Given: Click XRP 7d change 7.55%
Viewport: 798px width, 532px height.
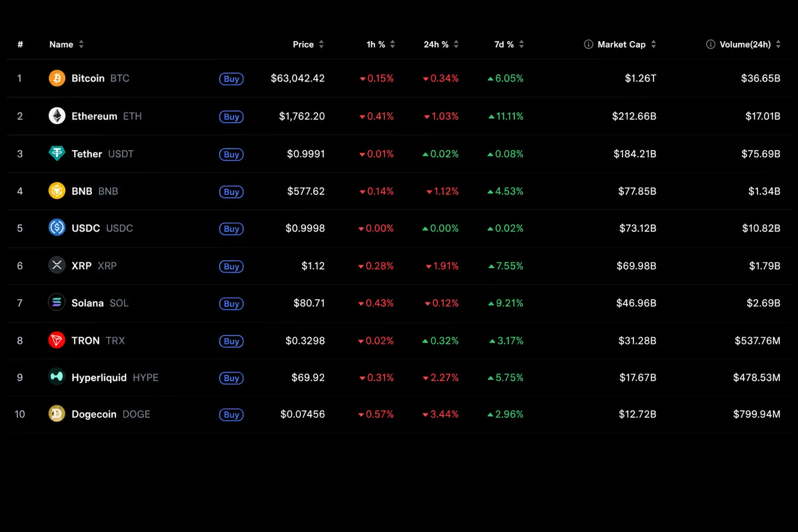Looking at the screenshot, I should click(x=506, y=266).
